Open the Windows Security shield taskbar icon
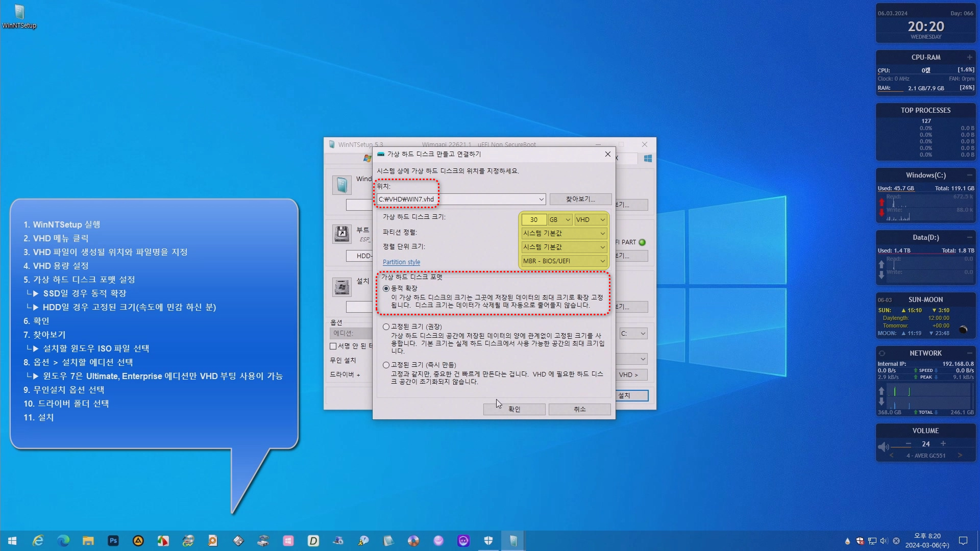 point(488,541)
